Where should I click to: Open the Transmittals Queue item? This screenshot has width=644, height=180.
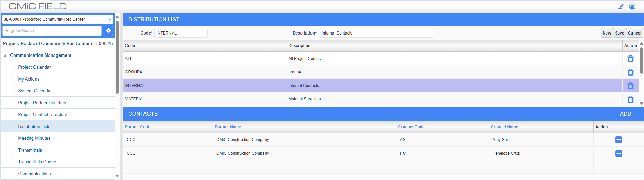coord(37,162)
